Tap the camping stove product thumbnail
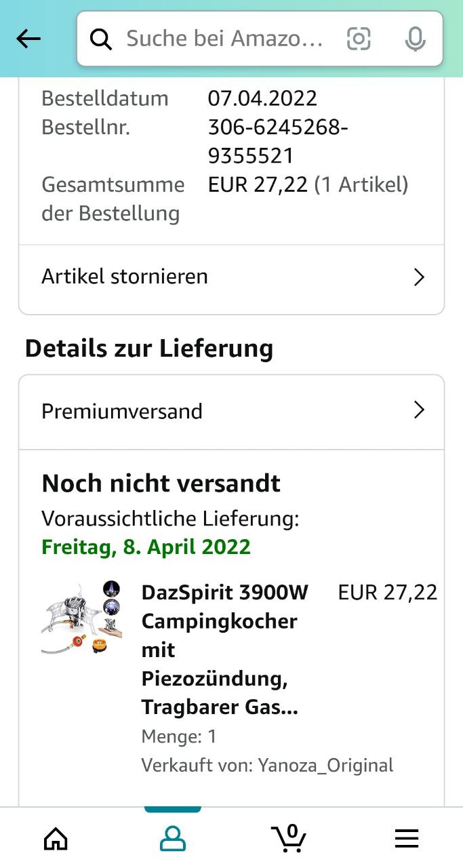 point(81,617)
